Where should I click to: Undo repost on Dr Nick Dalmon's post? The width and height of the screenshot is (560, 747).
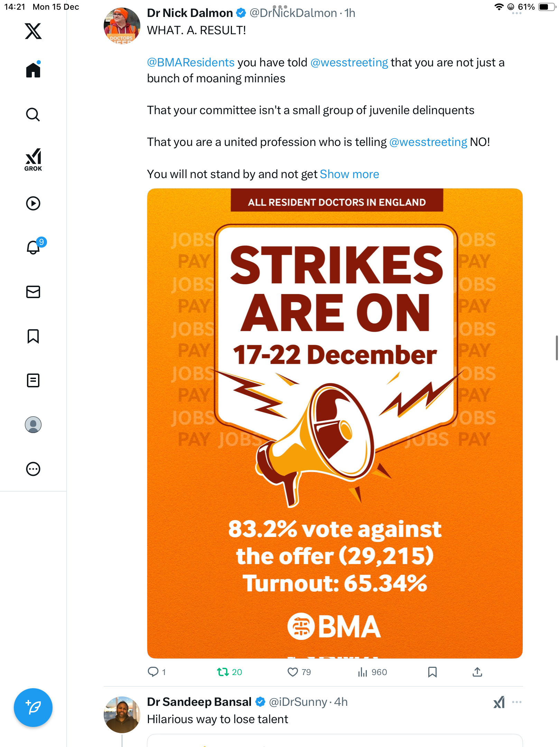pyautogui.click(x=223, y=672)
